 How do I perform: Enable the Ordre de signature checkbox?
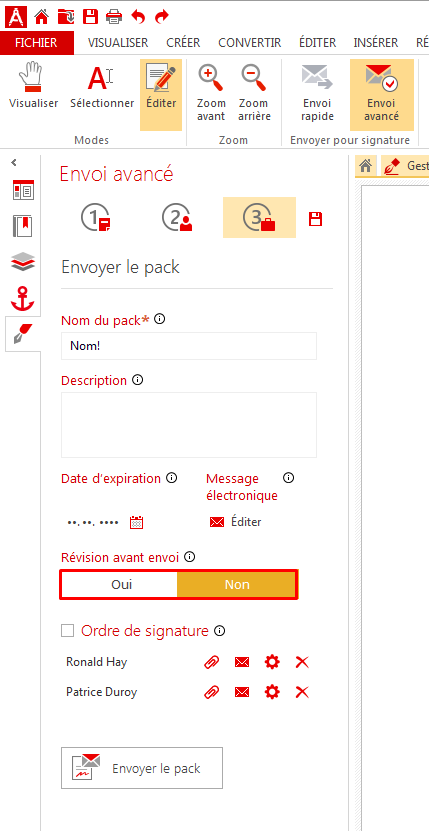pos(67,631)
